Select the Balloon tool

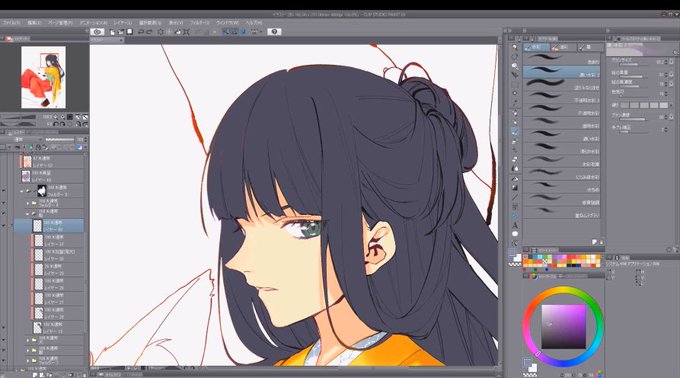click(515, 235)
